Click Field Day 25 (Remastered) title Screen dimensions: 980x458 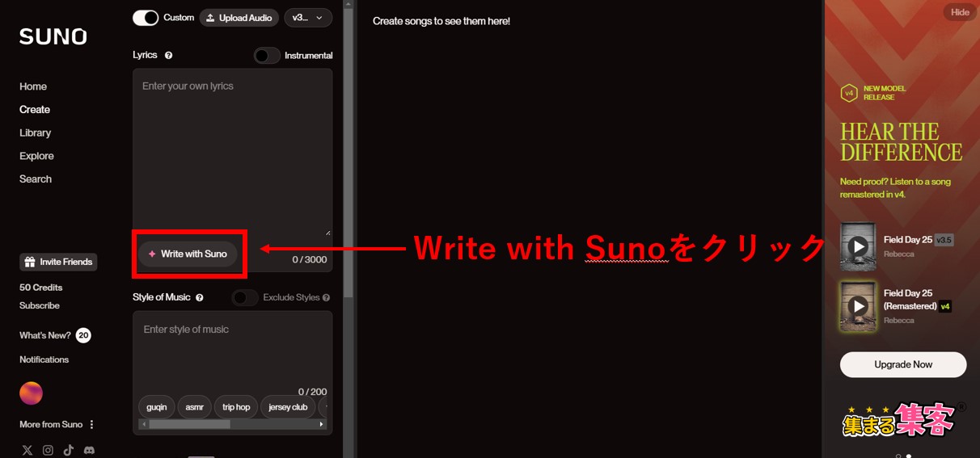[910, 300]
